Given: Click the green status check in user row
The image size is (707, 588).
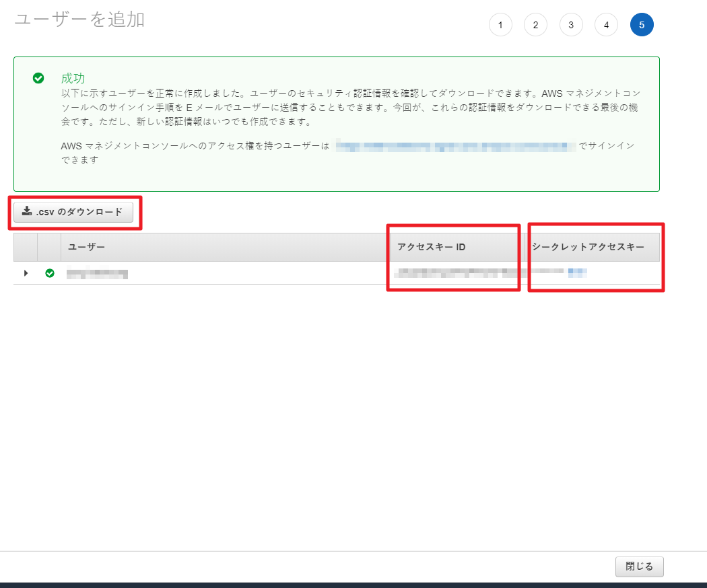Looking at the screenshot, I should pyautogui.click(x=49, y=273).
